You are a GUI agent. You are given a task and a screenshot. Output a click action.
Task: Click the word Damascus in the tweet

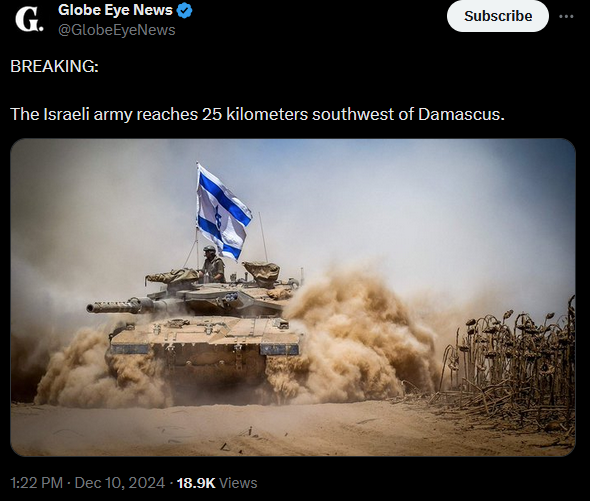coord(461,114)
